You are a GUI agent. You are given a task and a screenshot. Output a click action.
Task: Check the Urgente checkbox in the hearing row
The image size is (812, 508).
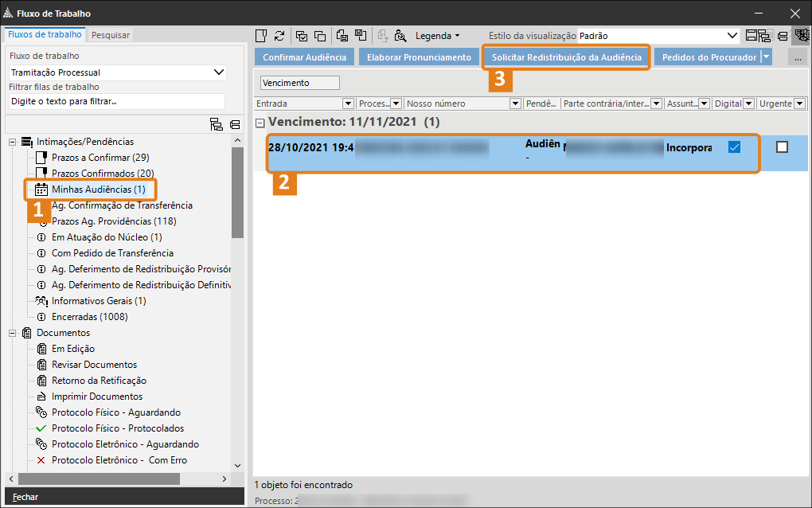[782, 147]
